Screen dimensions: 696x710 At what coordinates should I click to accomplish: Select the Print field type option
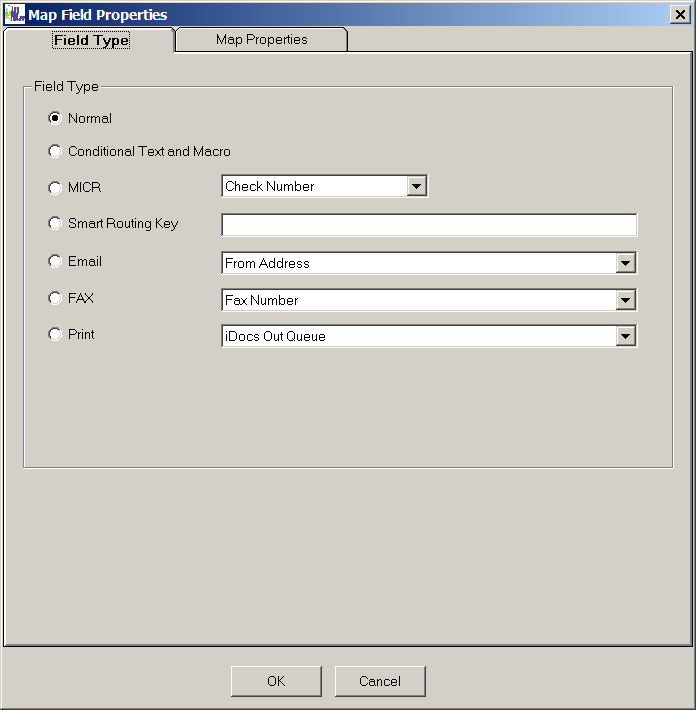click(x=55, y=334)
